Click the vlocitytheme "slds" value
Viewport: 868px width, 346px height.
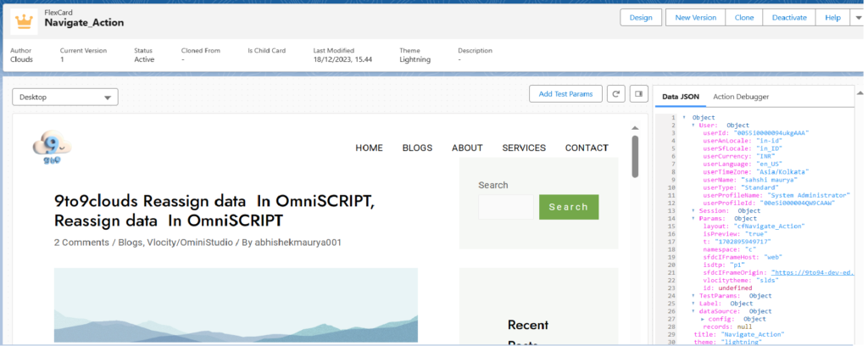(x=766, y=280)
